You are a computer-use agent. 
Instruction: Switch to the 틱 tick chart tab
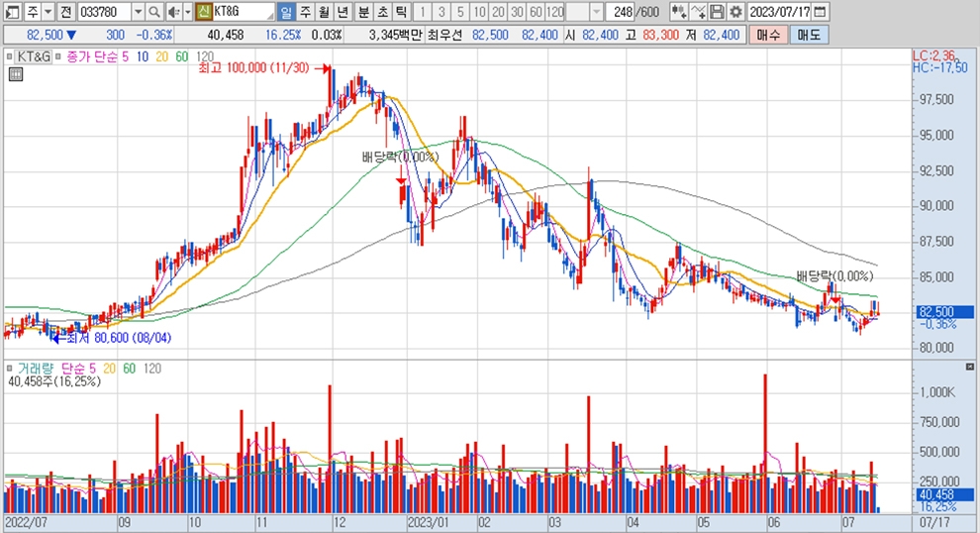[x=401, y=11]
